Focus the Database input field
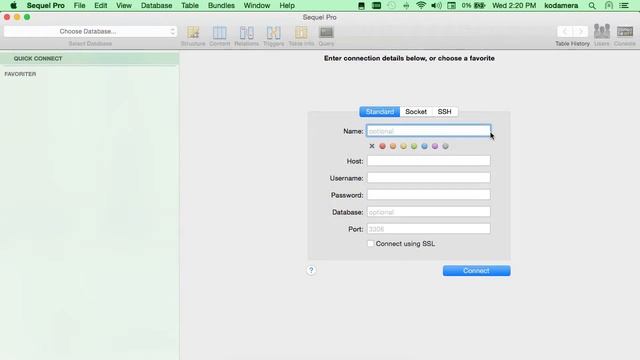This screenshot has width=640, height=360. point(429,212)
